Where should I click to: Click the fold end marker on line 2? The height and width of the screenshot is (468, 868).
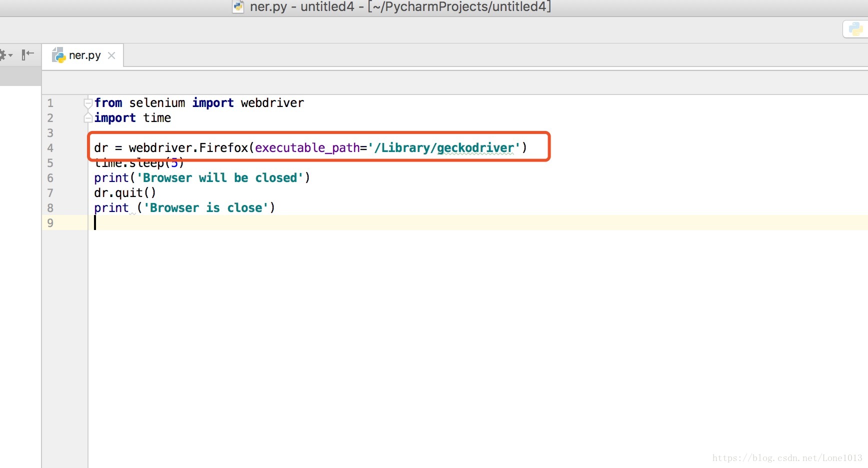(x=88, y=118)
